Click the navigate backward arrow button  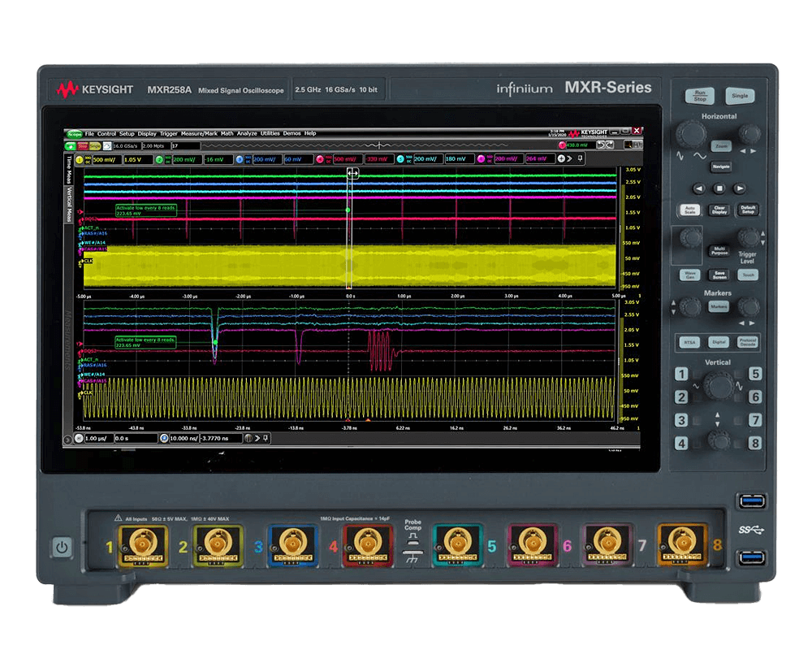[698, 188]
